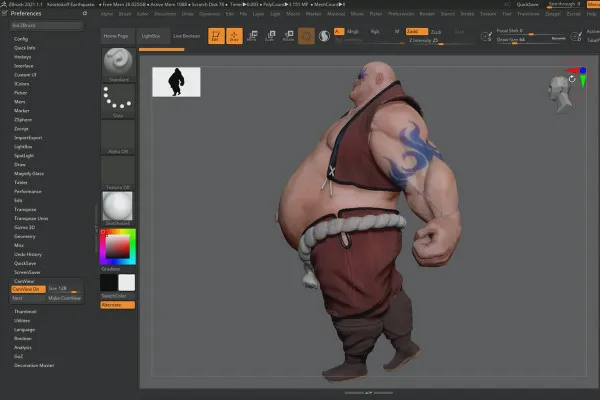Click the Gizmo 3D circular icon
This screenshot has height=400, width=600.
306,36
